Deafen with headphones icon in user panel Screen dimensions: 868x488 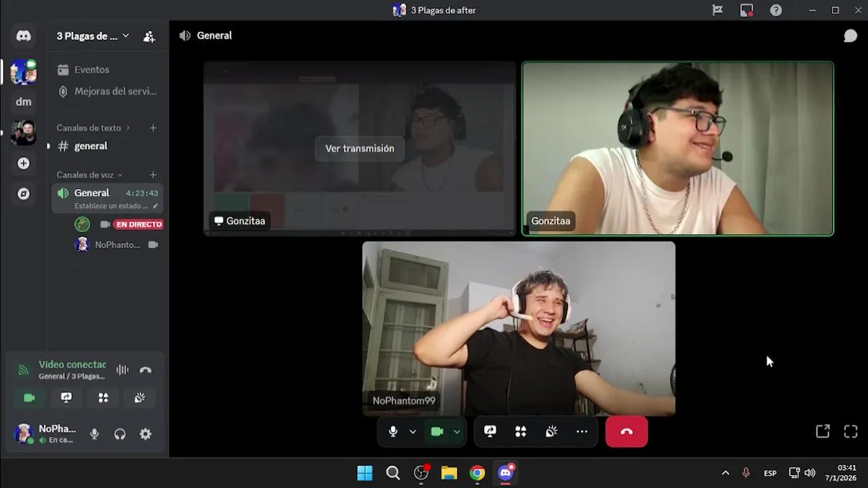120,434
